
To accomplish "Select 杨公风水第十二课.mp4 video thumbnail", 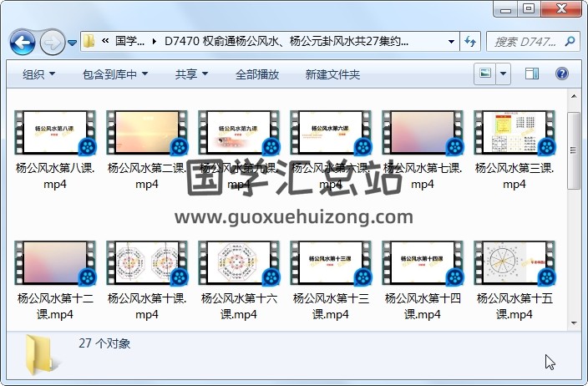I will [x=55, y=262].
